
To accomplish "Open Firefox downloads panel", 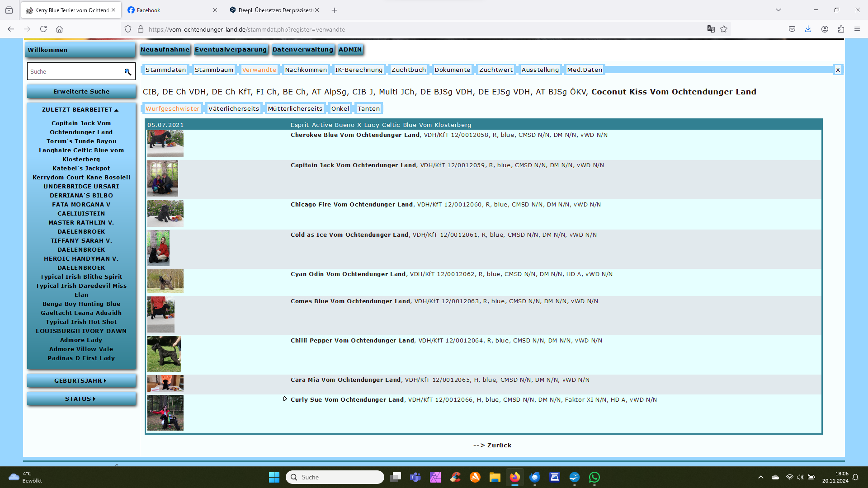I will point(808,29).
